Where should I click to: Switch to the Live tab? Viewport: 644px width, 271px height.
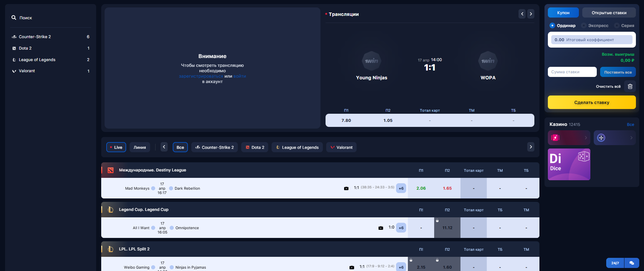116,147
